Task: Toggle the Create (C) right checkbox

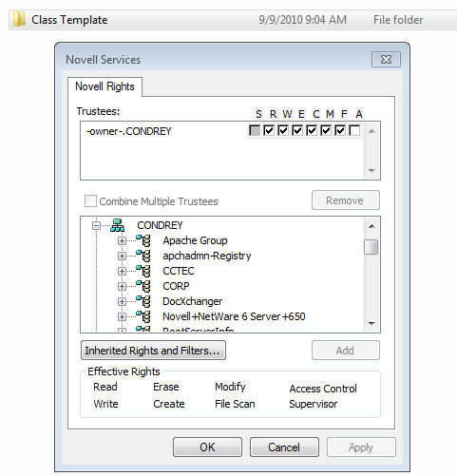Action: 312,130
